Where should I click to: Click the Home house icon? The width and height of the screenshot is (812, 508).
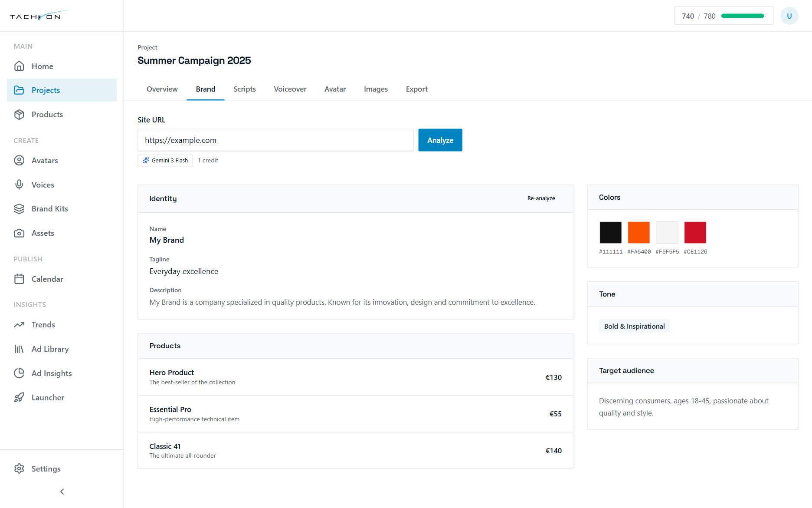click(x=19, y=66)
